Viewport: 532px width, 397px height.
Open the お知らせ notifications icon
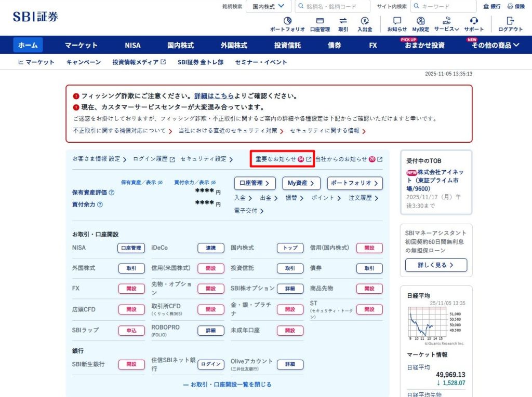pyautogui.click(x=397, y=21)
